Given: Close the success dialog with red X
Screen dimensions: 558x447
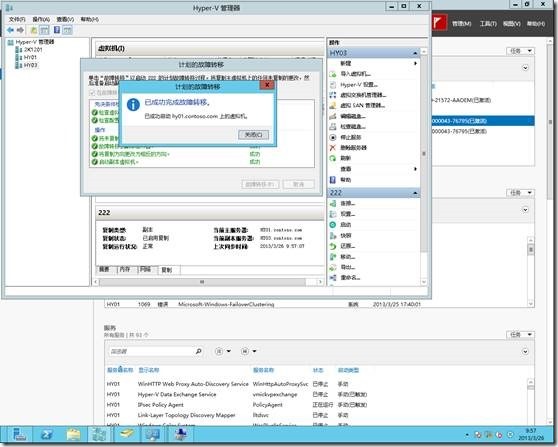Looking at the screenshot, I should [267, 85].
